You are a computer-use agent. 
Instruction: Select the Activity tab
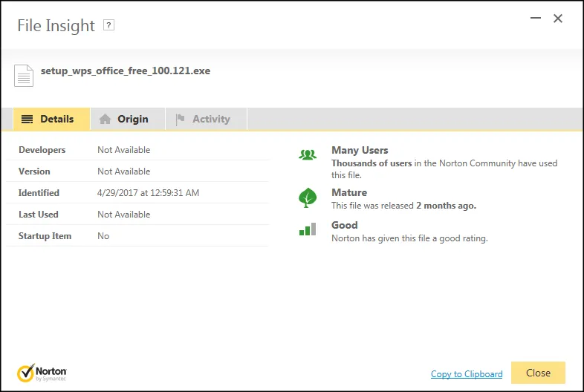coord(207,119)
